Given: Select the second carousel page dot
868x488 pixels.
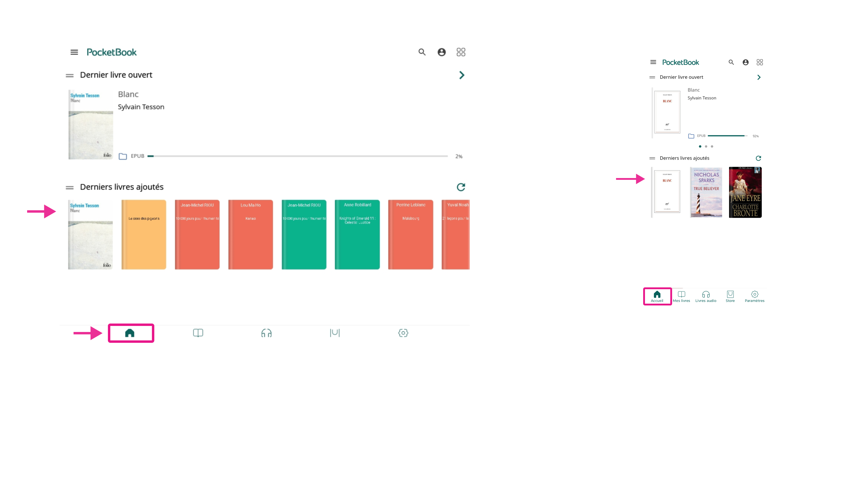Looking at the screenshot, I should 706,146.
